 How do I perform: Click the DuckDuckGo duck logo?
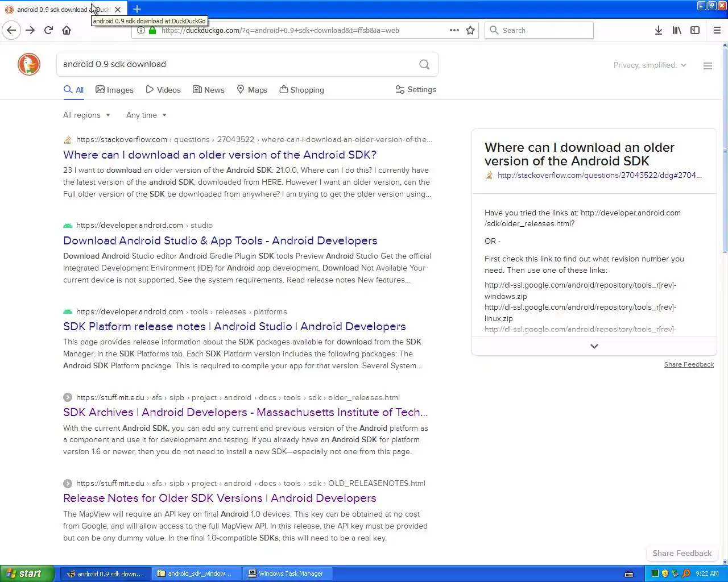pos(29,64)
